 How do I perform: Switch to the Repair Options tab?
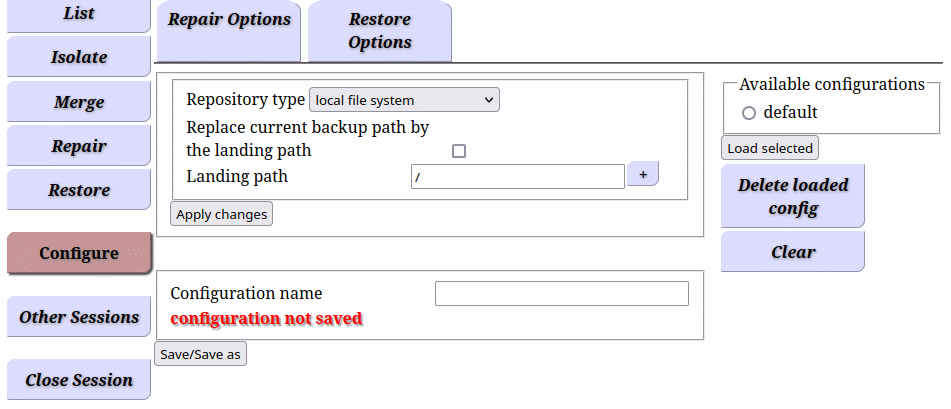coord(229,30)
